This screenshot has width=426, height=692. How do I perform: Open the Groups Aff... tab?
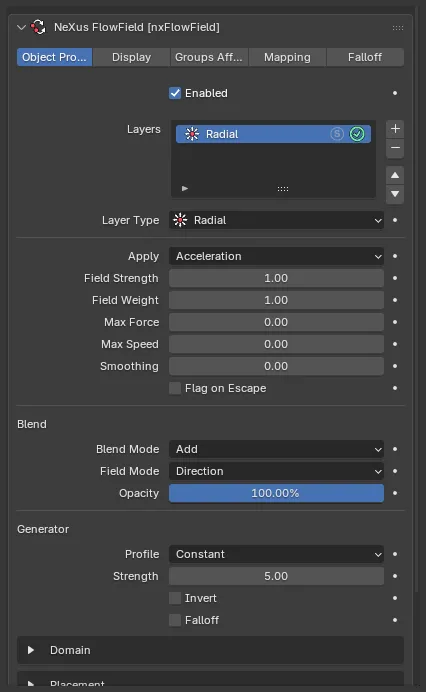[209, 57]
